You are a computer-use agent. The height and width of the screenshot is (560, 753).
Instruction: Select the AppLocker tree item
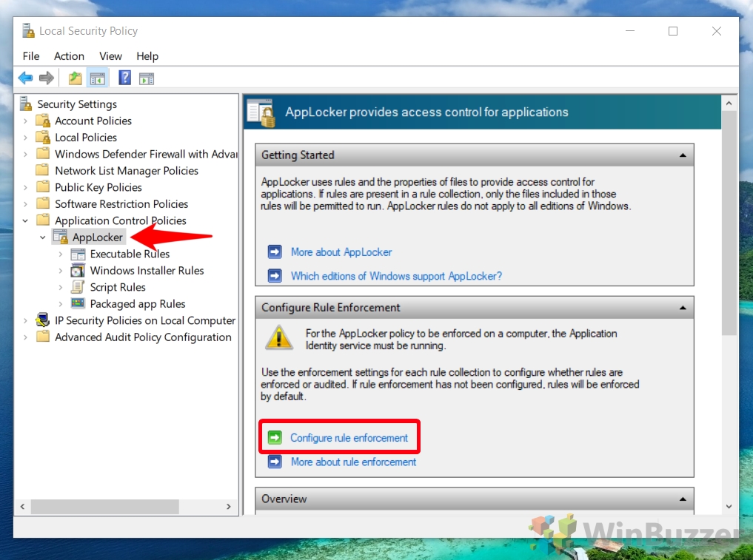click(98, 237)
